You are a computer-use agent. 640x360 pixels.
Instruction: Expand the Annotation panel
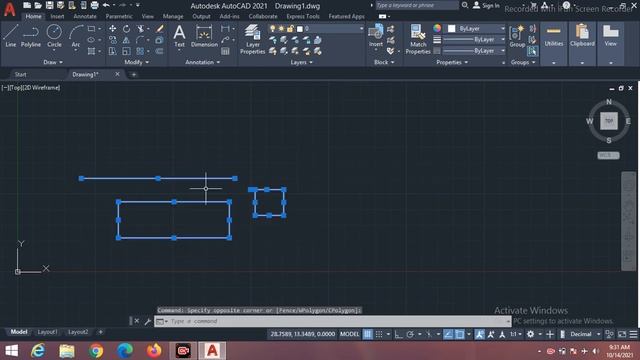click(x=203, y=62)
